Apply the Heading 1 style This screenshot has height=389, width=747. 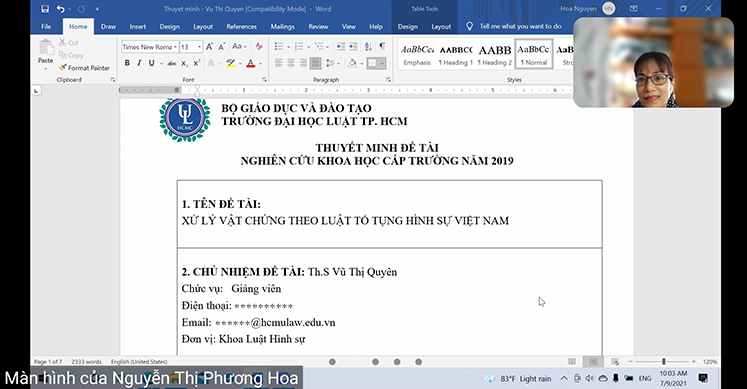tap(456, 54)
